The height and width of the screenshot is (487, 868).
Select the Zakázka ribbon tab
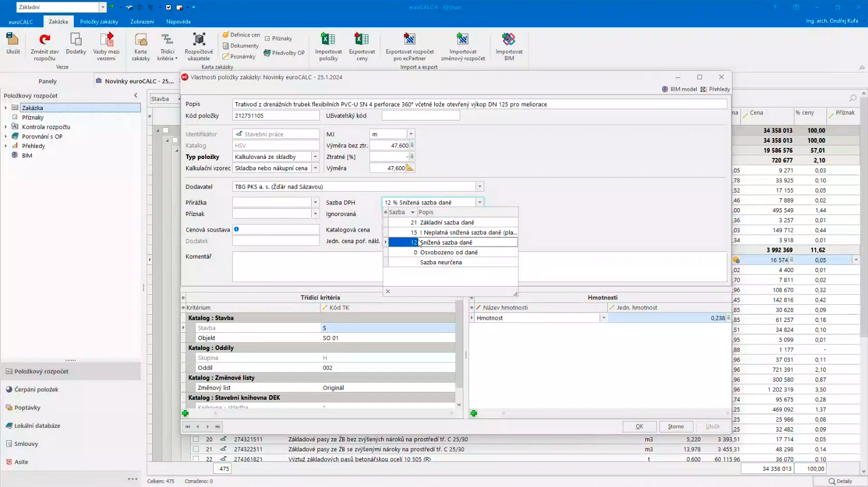point(58,22)
